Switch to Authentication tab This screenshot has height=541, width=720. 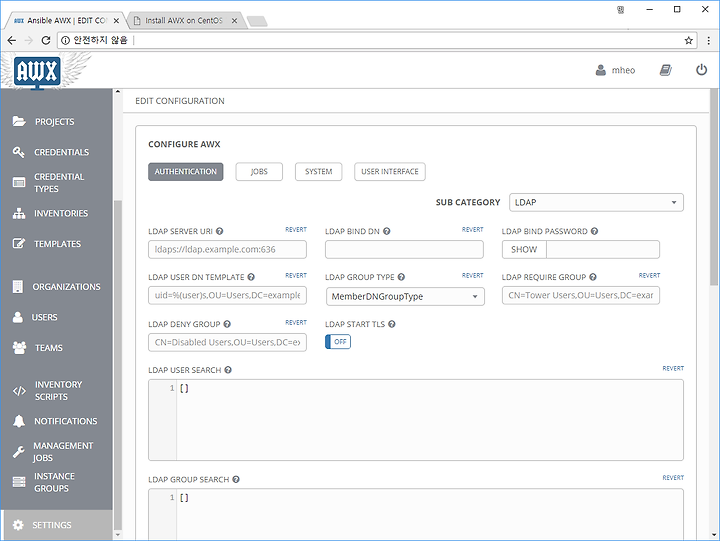[x=186, y=172]
